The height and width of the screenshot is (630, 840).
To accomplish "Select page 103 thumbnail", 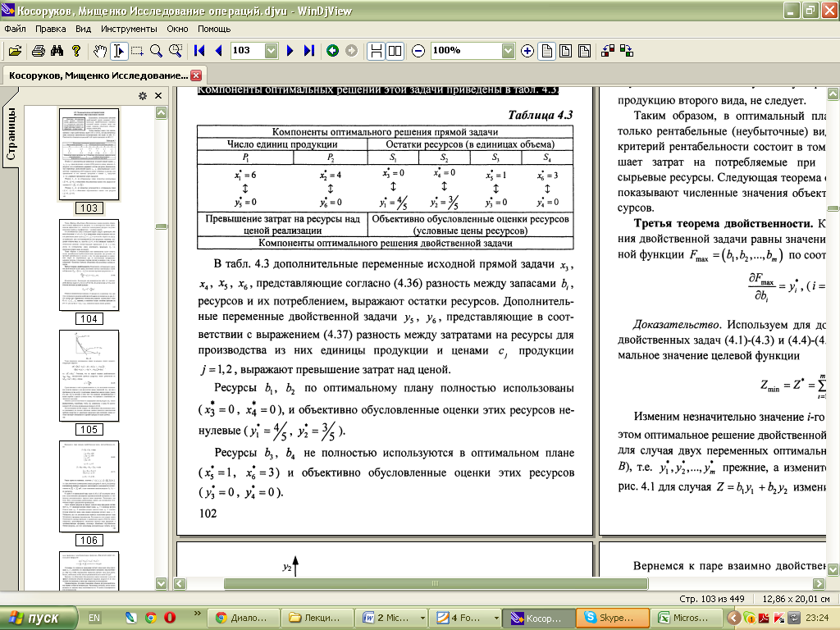I will [x=89, y=155].
